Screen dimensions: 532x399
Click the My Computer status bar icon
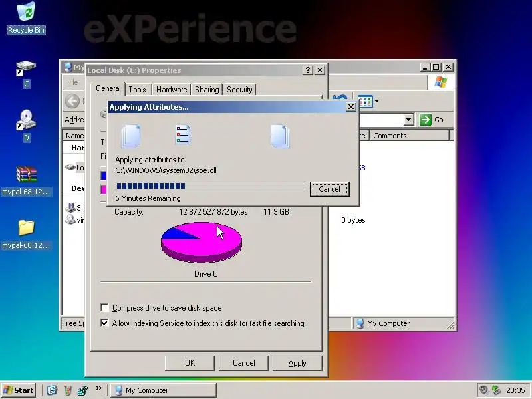(x=360, y=323)
